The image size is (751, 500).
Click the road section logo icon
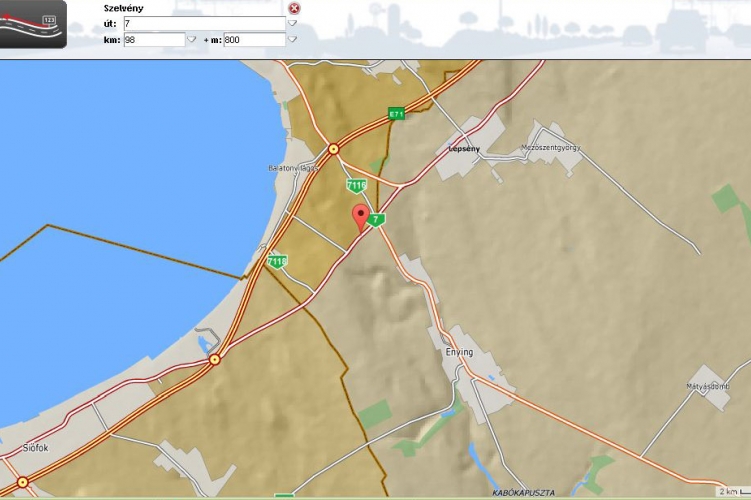coord(33,24)
